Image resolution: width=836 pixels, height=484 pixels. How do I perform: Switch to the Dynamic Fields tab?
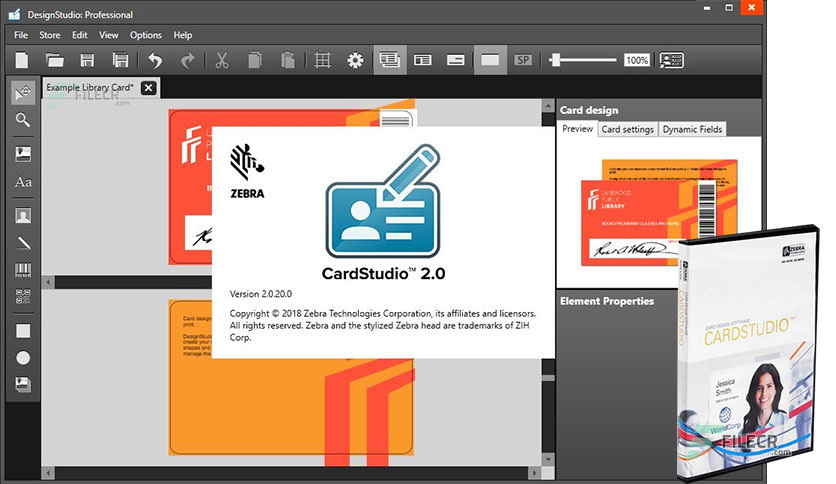click(x=692, y=130)
